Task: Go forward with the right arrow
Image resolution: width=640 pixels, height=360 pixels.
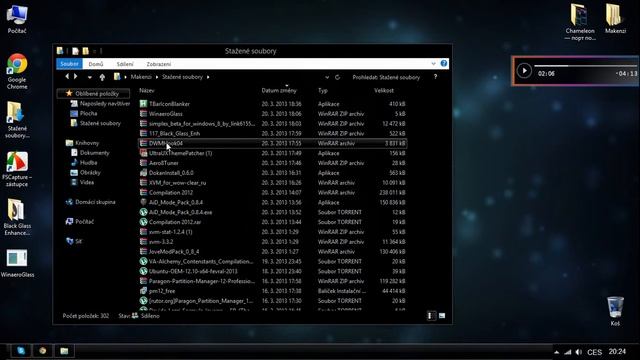Action: pyautogui.click(x=76, y=76)
